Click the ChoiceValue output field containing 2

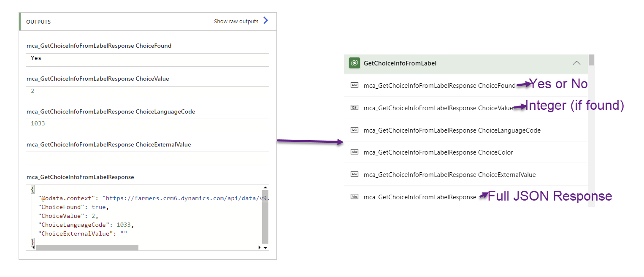click(147, 93)
